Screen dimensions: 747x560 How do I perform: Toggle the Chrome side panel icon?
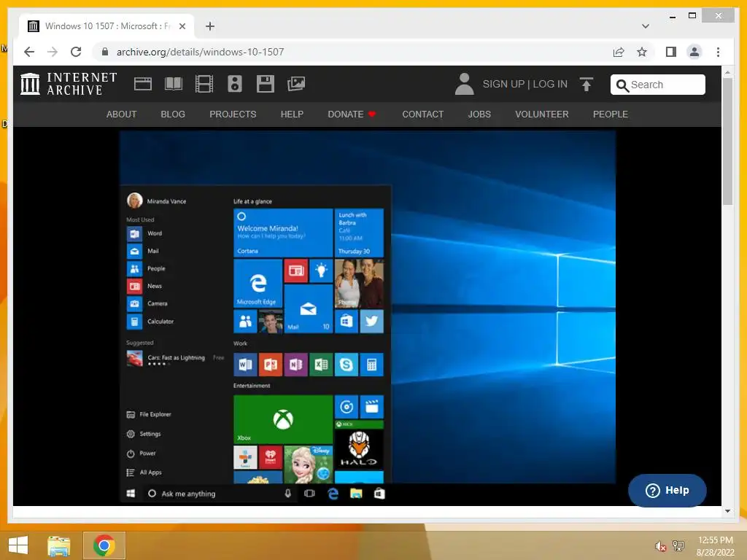pyautogui.click(x=671, y=52)
